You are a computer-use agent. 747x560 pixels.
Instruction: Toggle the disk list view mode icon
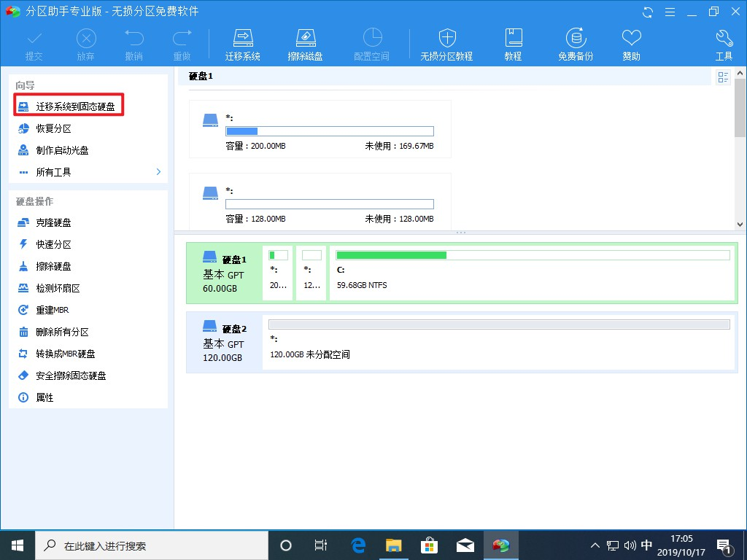click(x=722, y=77)
